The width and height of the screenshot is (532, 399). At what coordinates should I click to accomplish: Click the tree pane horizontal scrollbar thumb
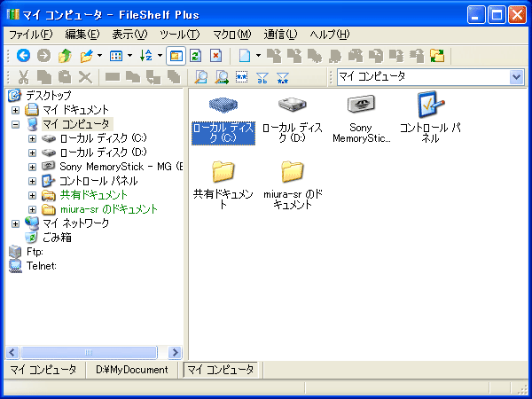point(89,353)
